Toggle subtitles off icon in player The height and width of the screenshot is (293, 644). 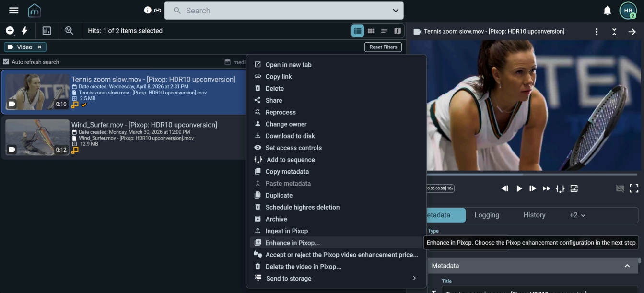click(x=620, y=188)
